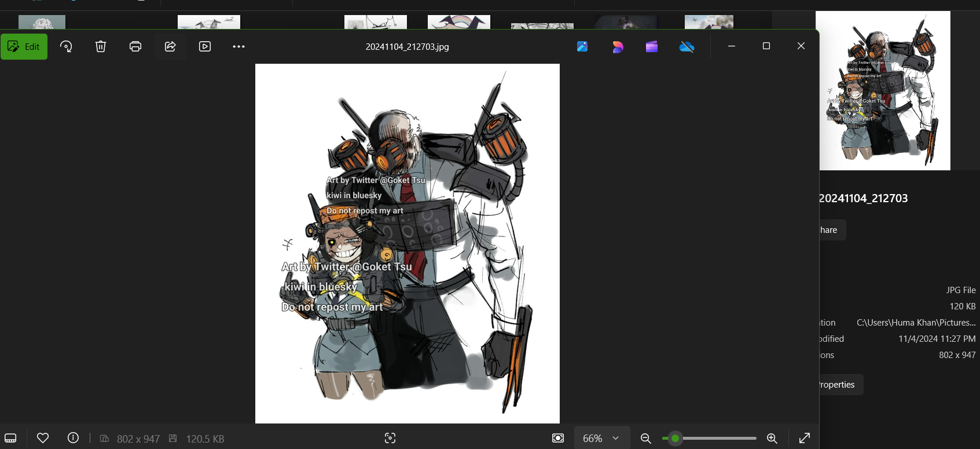Click the JPG File type label
Image resolution: width=980 pixels, height=449 pixels.
pos(961,290)
